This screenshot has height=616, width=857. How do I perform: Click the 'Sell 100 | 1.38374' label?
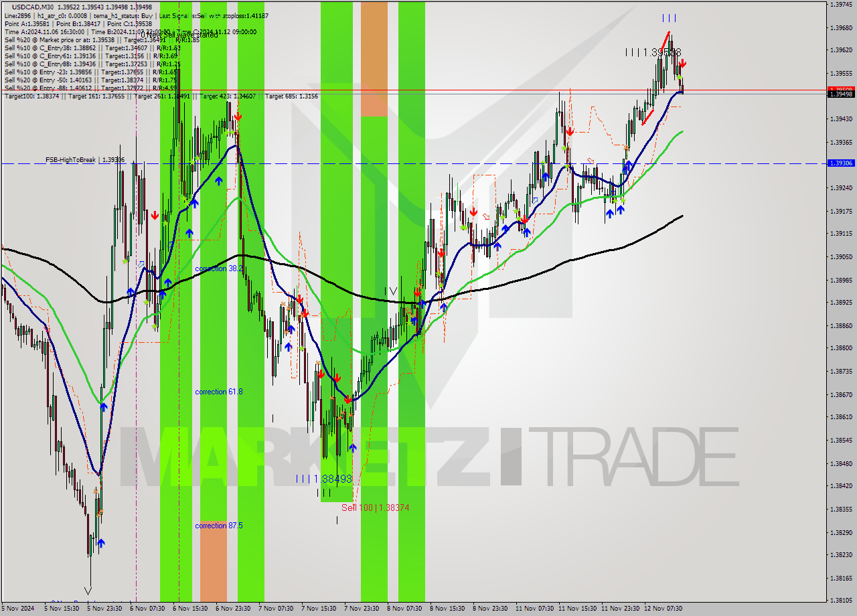click(375, 508)
